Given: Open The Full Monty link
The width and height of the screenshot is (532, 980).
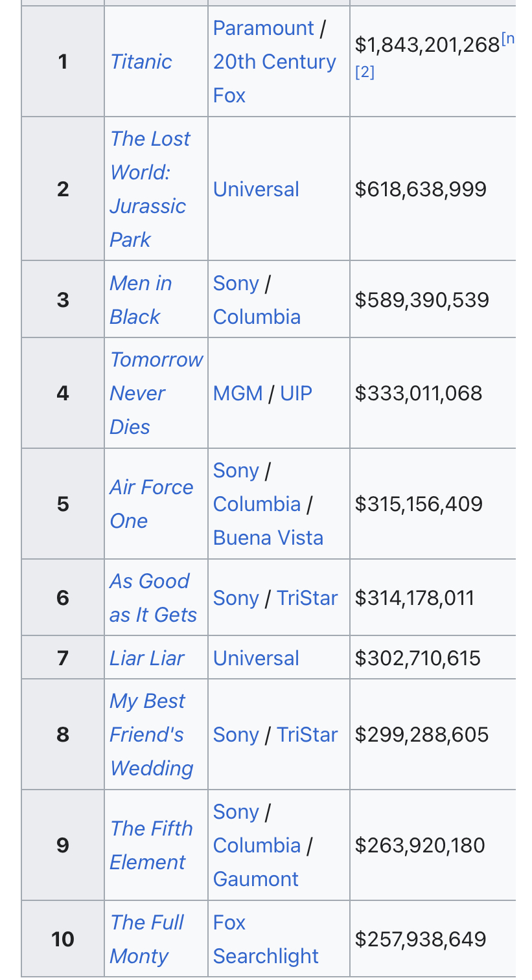Looking at the screenshot, I should click(147, 939).
